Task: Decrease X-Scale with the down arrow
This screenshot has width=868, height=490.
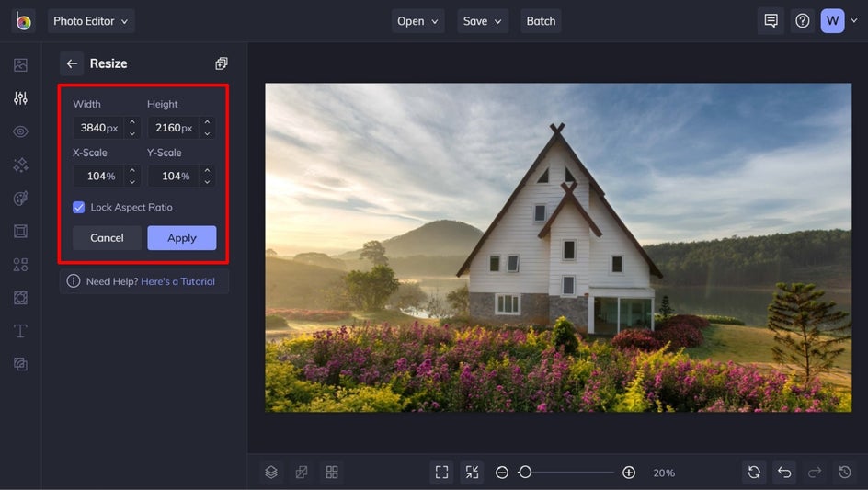Action: pos(132,182)
